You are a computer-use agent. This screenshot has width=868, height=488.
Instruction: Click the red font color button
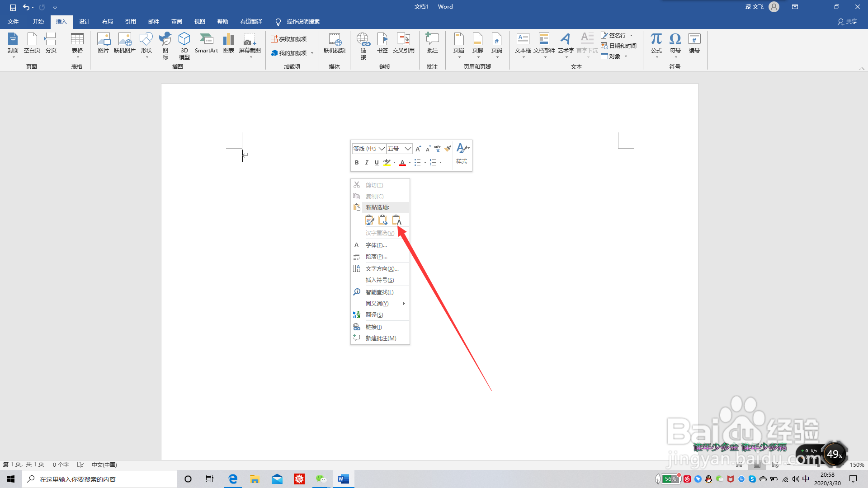click(402, 163)
